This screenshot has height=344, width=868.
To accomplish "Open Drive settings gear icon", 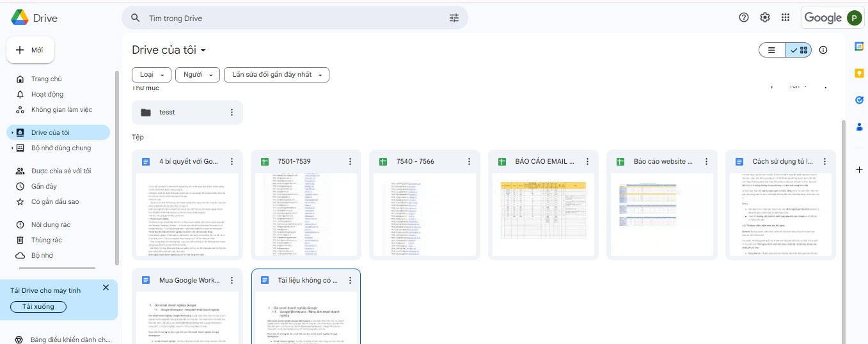I will (x=764, y=17).
